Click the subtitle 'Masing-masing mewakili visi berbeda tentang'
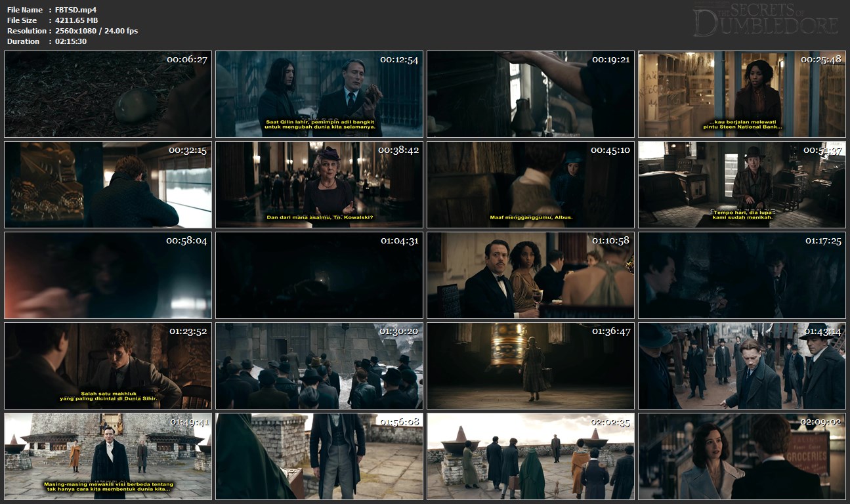 pos(108,484)
